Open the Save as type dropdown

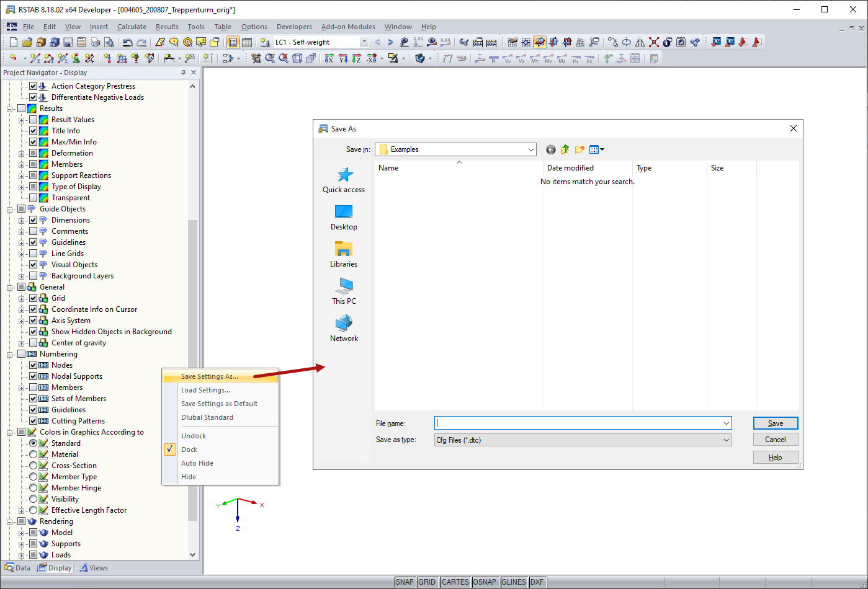point(727,440)
